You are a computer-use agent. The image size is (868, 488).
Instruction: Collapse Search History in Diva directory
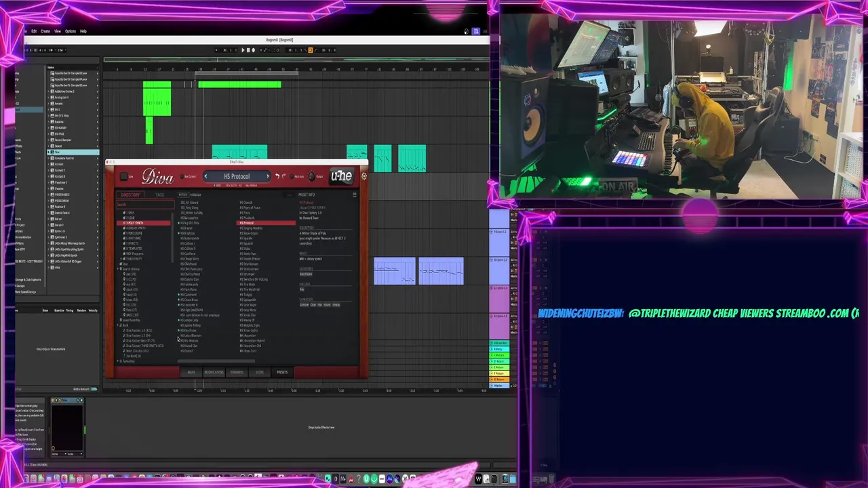pos(118,269)
